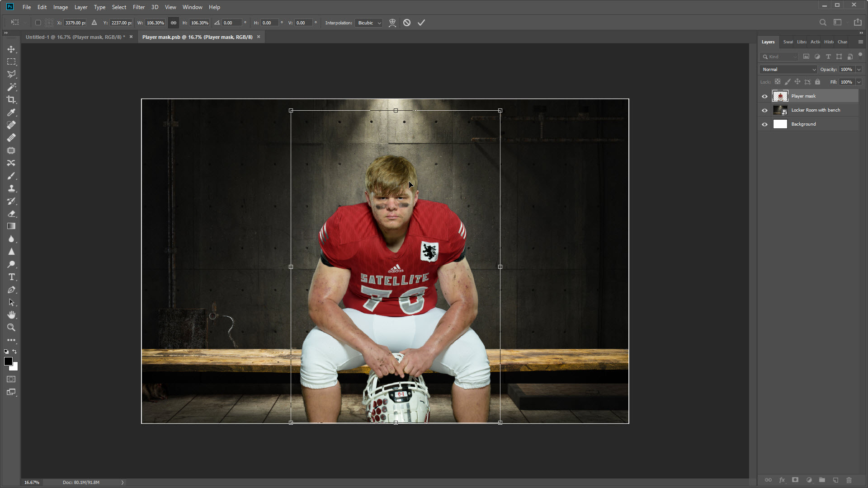Click the delete layer trash icon

tap(849, 480)
